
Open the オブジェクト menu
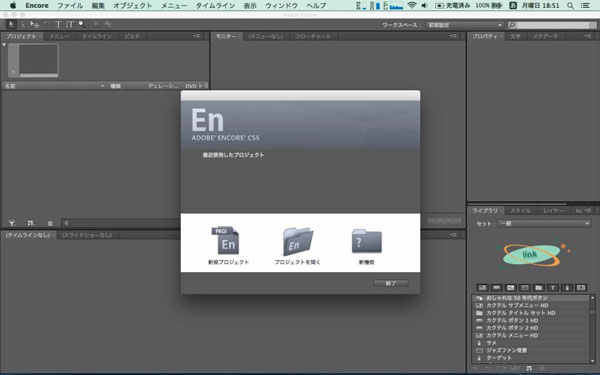[x=132, y=6]
